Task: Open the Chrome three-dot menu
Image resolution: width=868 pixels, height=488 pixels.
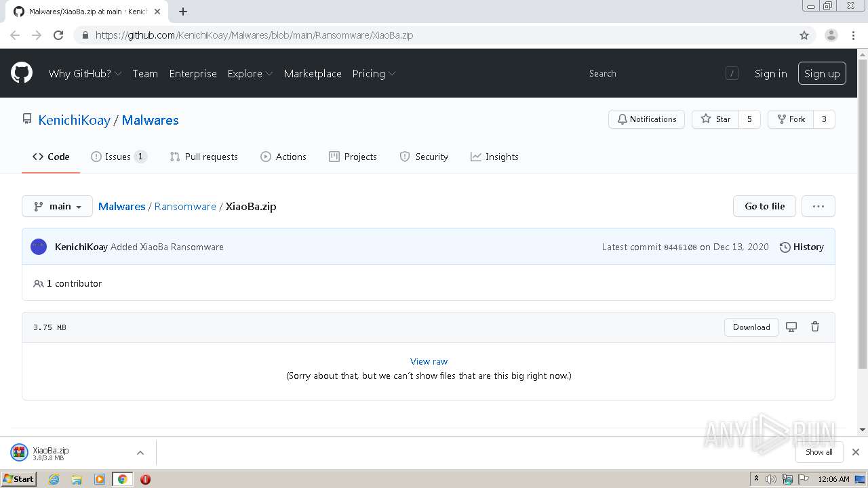Action: coord(854,35)
